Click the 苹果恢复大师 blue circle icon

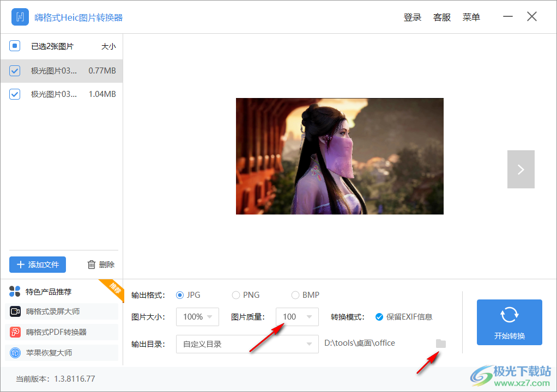15,353
